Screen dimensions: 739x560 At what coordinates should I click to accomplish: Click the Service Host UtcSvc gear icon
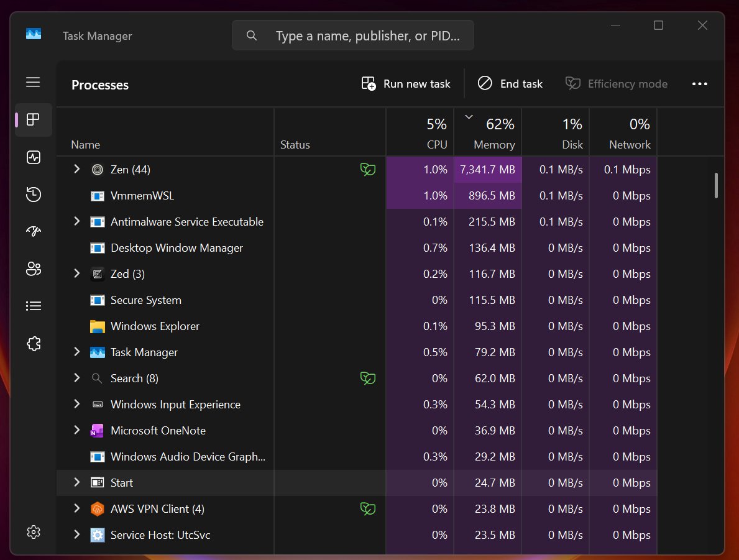point(97,535)
